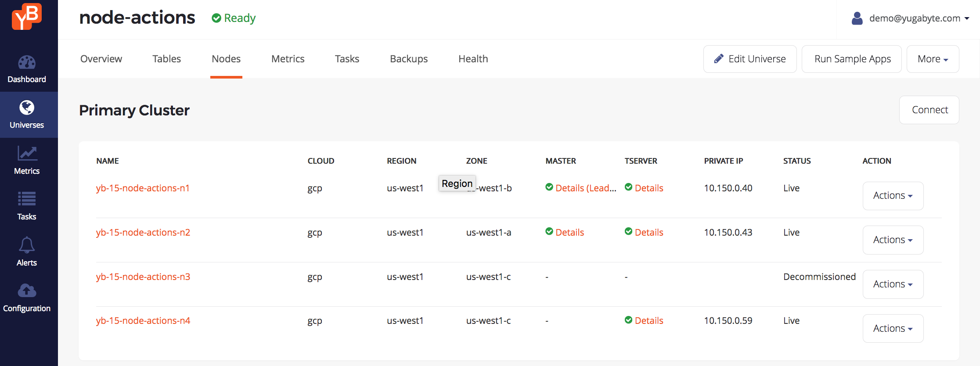Open node yb-15-node-actions-n3 link
This screenshot has width=980, height=366.
(x=143, y=276)
